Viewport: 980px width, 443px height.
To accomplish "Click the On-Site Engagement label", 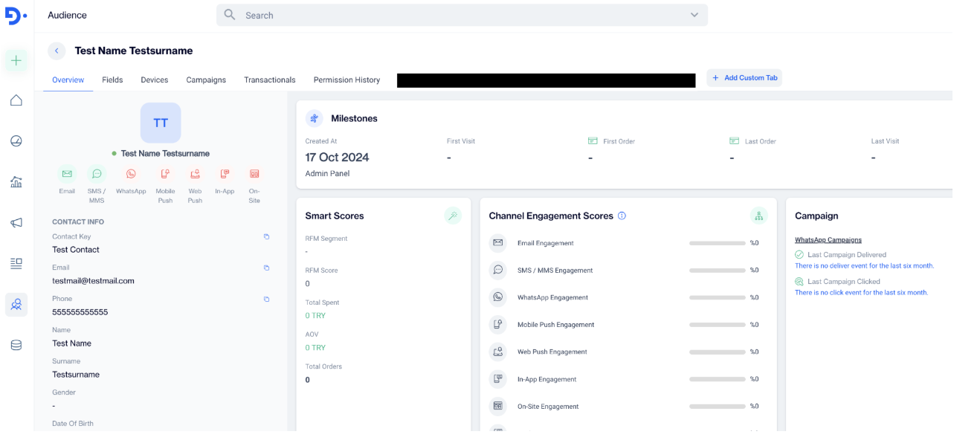I will pos(548,407).
